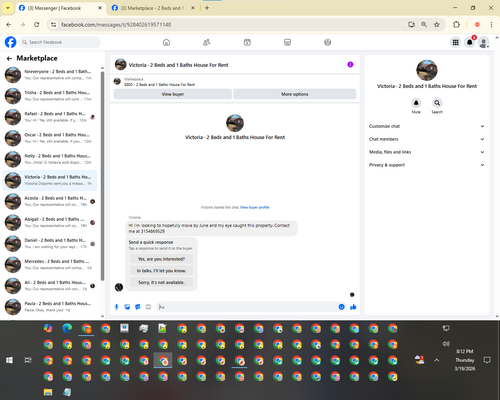
Task: Open the Acosta conversation
Action: (x=50, y=201)
